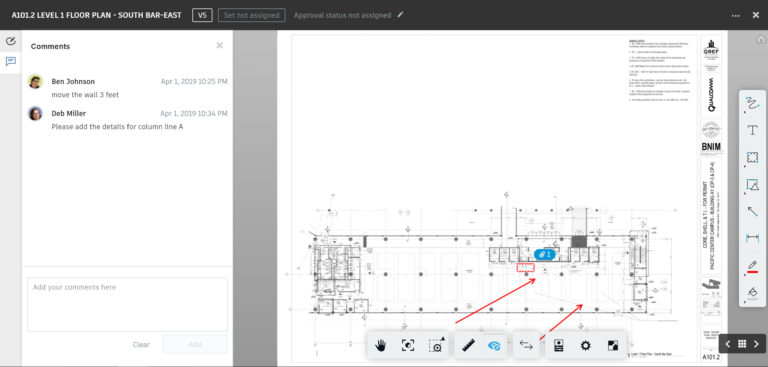Screen dimensions: 768x367
Task: Click the blue markup pin labeled 1
Action: pyautogui.click(x=545, y=254)
